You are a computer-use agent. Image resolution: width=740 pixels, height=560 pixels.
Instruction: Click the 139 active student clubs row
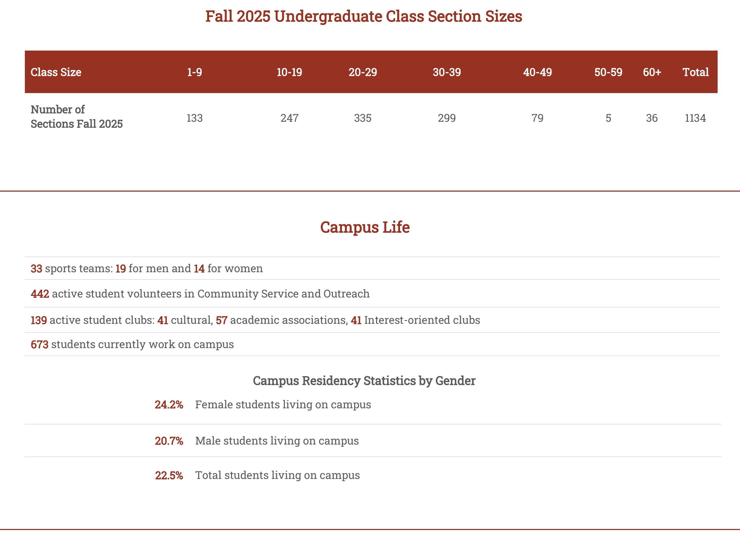coord(255,320)
